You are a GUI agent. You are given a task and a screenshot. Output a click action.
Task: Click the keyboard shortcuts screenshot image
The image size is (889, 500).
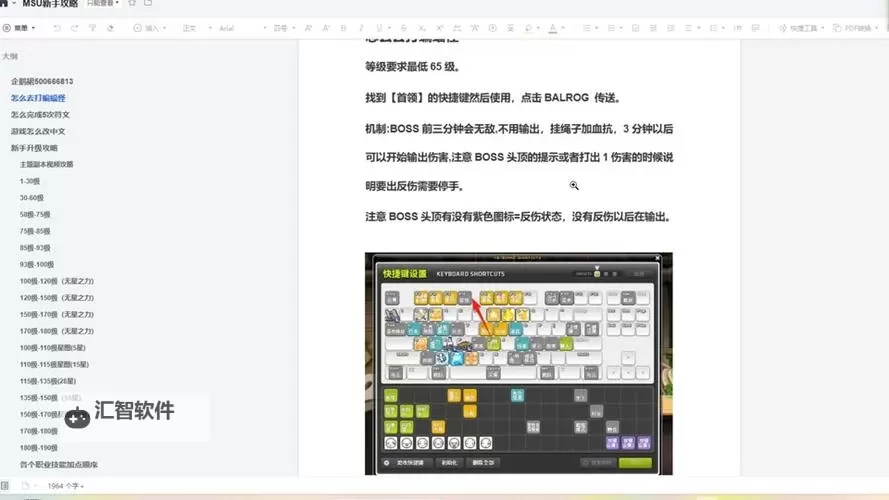tap(519, 363)
